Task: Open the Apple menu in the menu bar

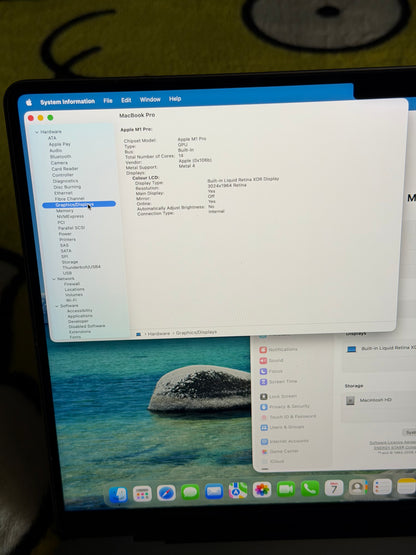Action: (x=29, y=102)
